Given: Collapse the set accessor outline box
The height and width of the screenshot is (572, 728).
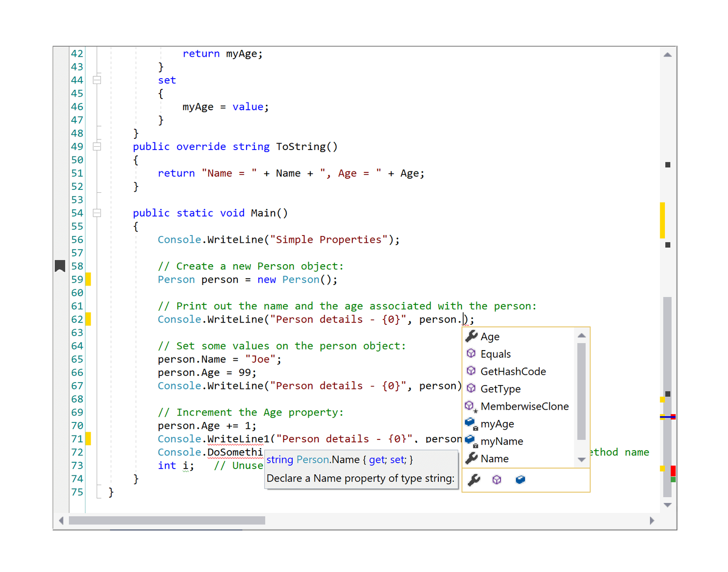Looking at the screenshot, I should [x=97, y=80].
